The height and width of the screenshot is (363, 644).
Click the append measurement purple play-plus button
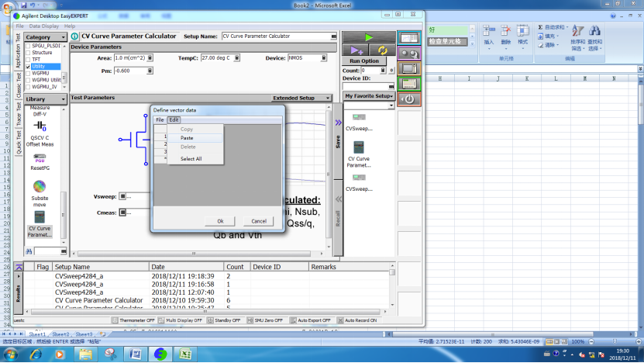[356, 50]
